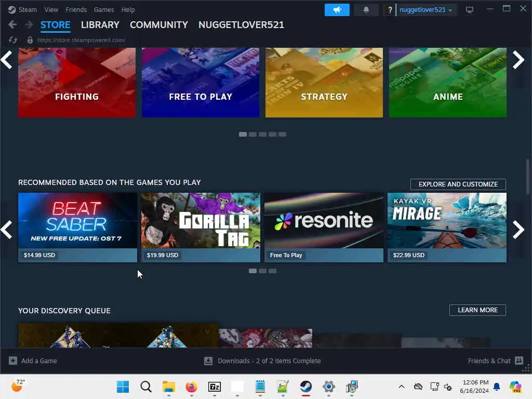532x399 pixels.
Task: Switch to the COMMUNITY tab
Action: click(159, 25)
